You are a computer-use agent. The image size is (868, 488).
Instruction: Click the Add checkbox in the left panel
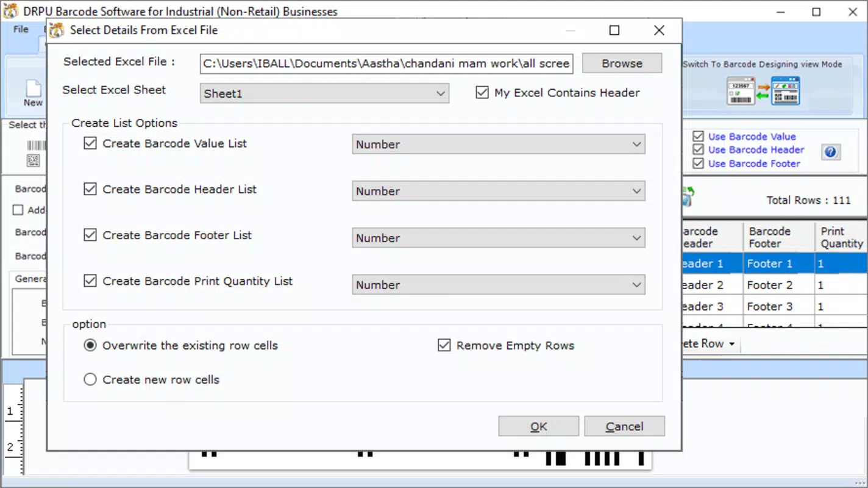18,210
